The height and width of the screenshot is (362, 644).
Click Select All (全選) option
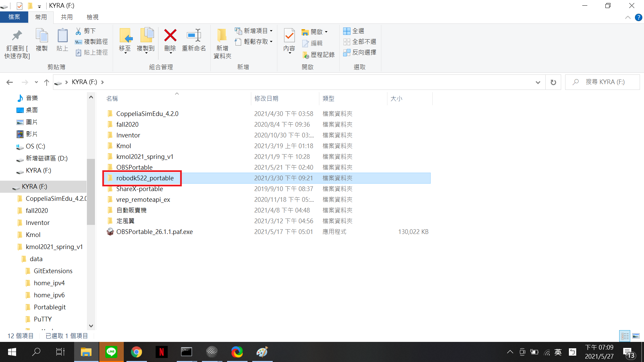(x=354, y=31)
